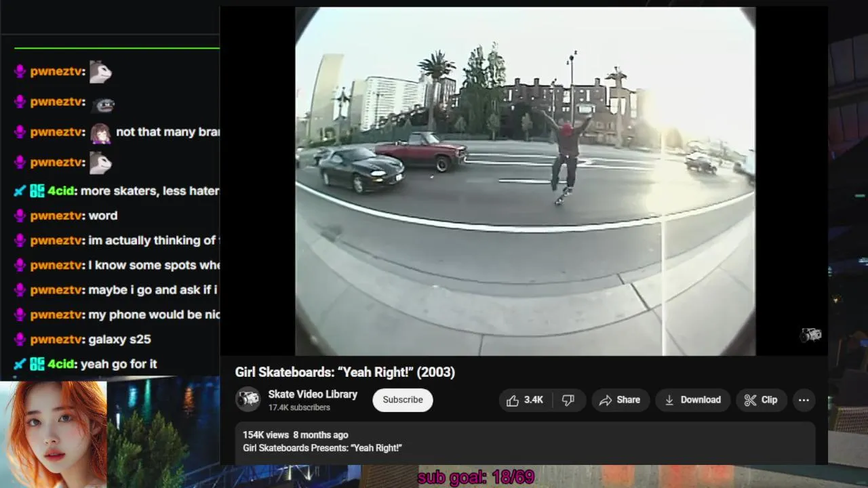Screen dimensions: 868x488
Task: Click 4cid's message 'more skaters, less haters'
Action: (150, 191)
